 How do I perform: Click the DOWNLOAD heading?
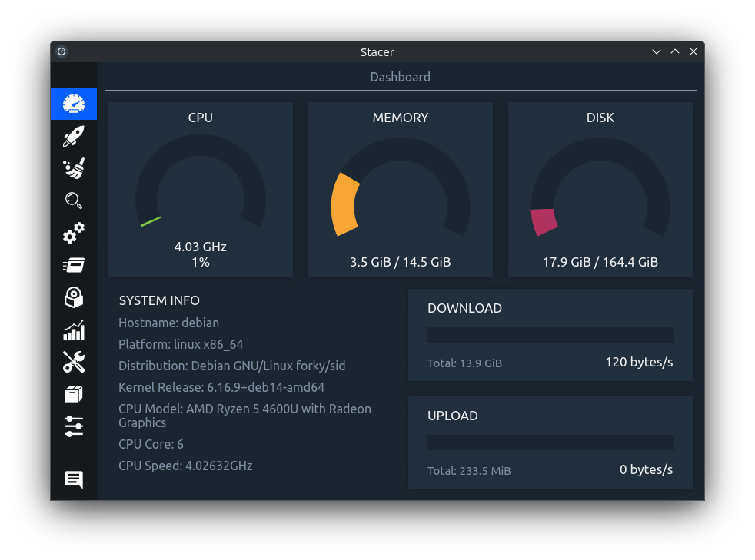pos(464,308)
